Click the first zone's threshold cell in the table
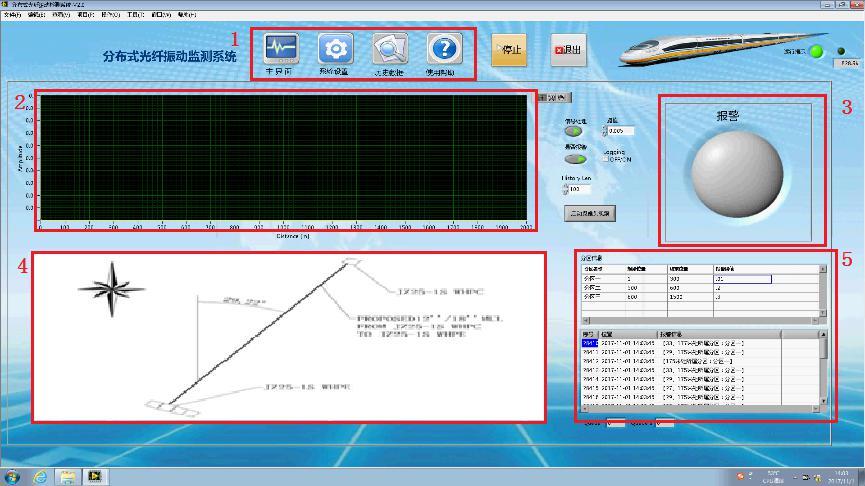The image size is (865, 486). 742,279
